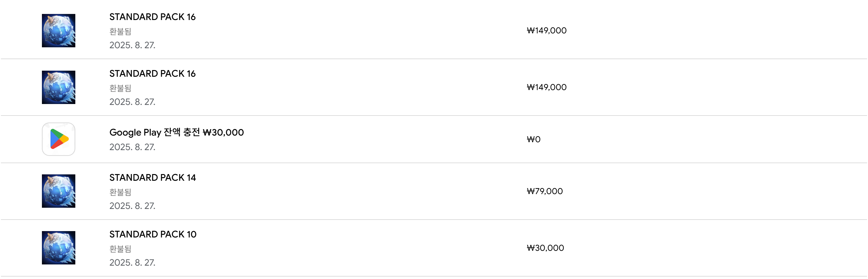Click ₩149,000 price on the second order
This screenshot has width=868, height=279.
(547, 87)
